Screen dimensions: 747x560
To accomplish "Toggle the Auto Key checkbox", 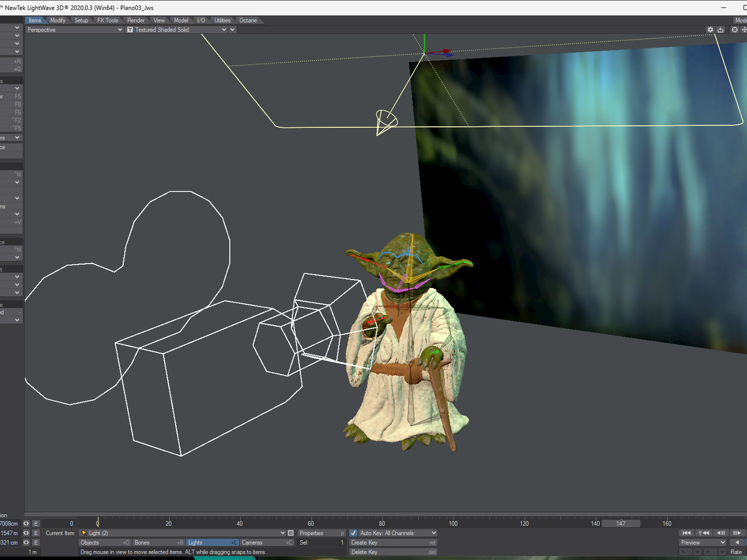I will [x=354, y=533].
